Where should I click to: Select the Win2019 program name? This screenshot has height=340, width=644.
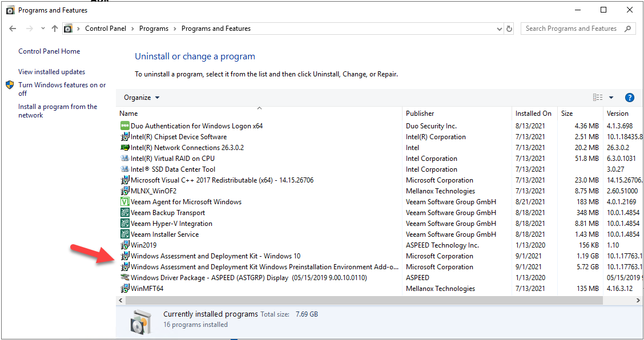143,245
